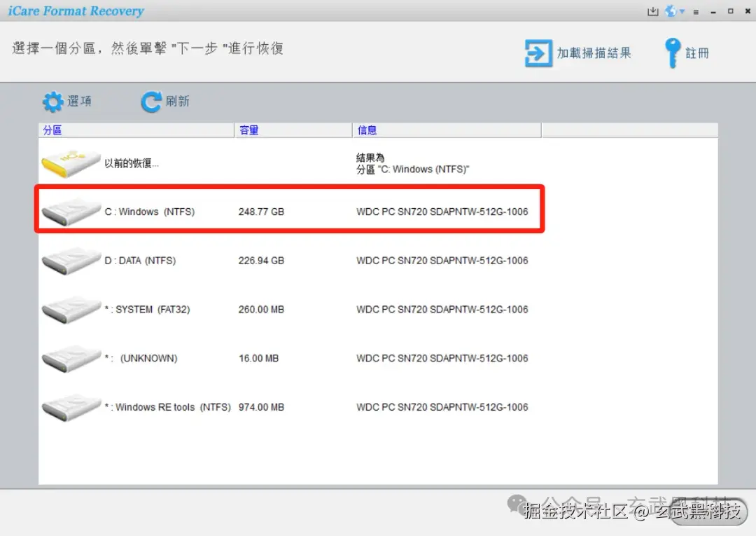Click the D: DATA drive icon
The height and width of the screenshot is (536, 756).
(71, 261)
